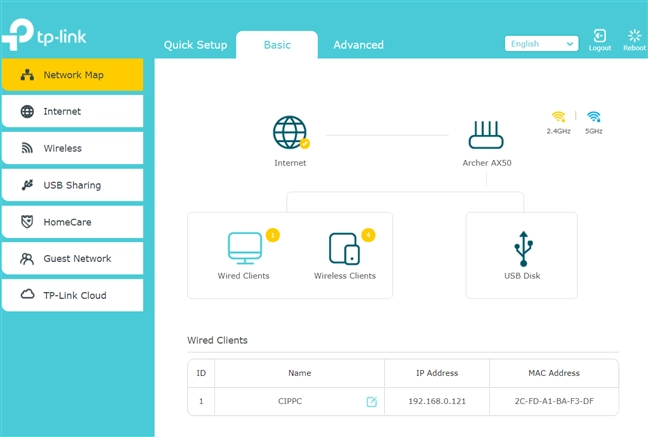This screenshot has width=648, height=437.
Task: Click the ID column header
Action: pos(201,373)
